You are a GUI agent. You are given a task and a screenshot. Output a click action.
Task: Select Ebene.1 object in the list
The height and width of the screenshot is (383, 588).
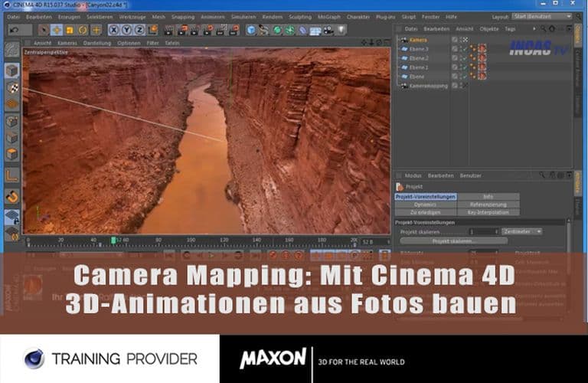[x=419, y=67]
